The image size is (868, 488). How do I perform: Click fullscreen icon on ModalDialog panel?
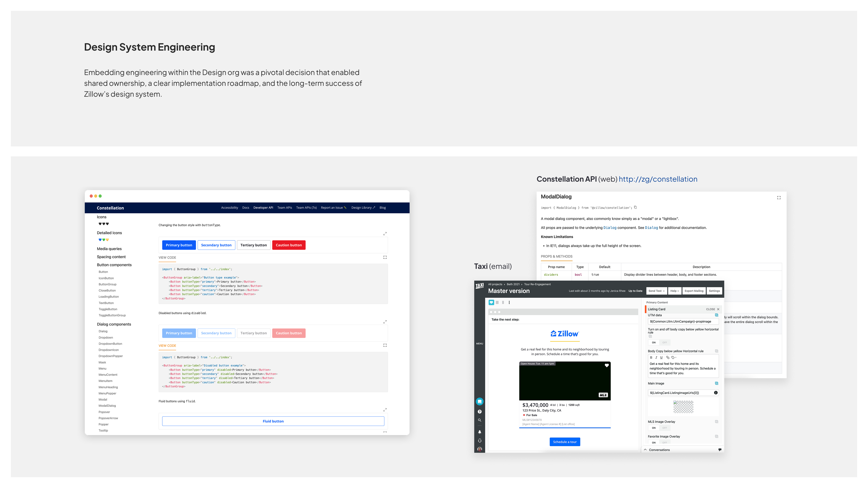tap(779, 198)
